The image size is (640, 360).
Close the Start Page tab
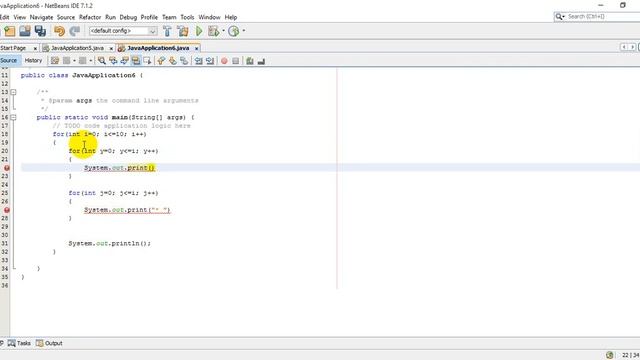pos(35,48)
